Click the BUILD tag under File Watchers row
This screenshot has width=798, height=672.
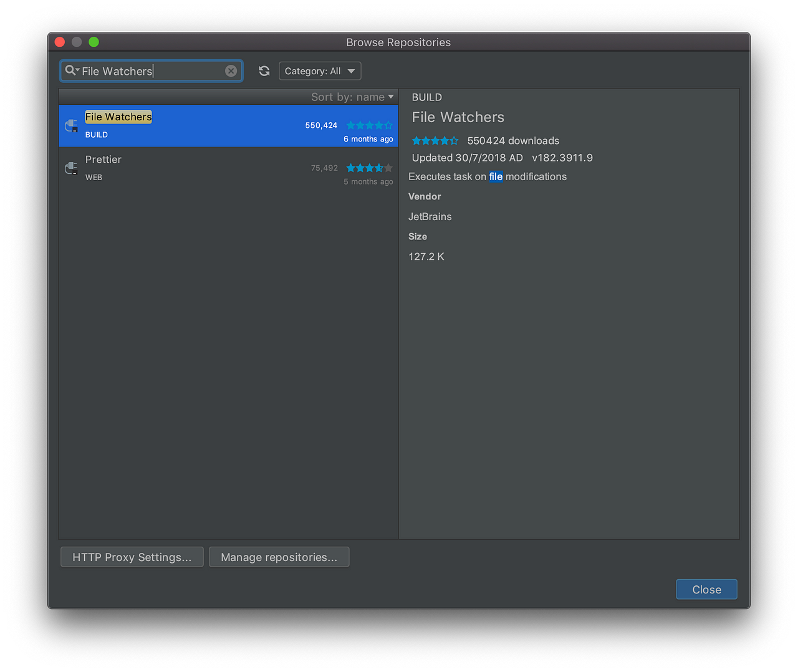pos(97,135)
